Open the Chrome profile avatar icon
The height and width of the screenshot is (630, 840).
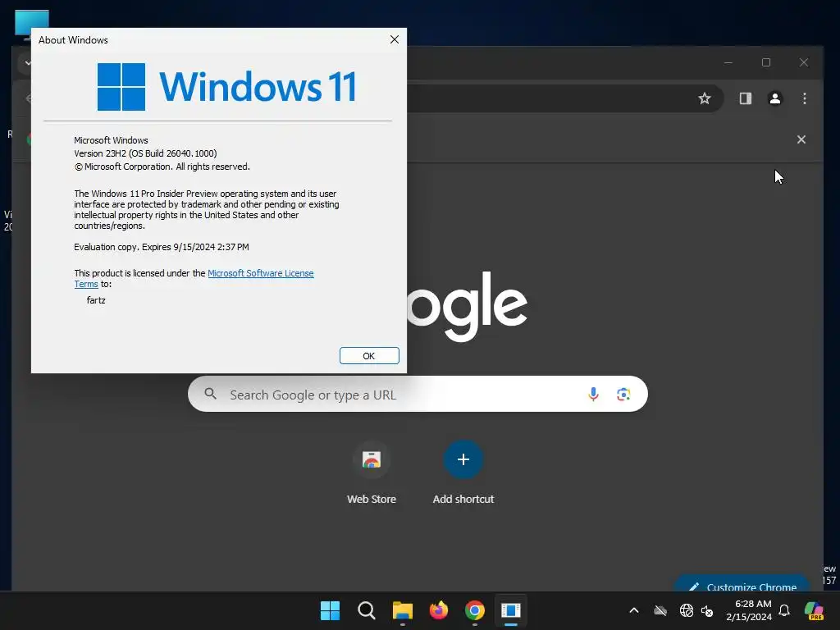[774, 98]
